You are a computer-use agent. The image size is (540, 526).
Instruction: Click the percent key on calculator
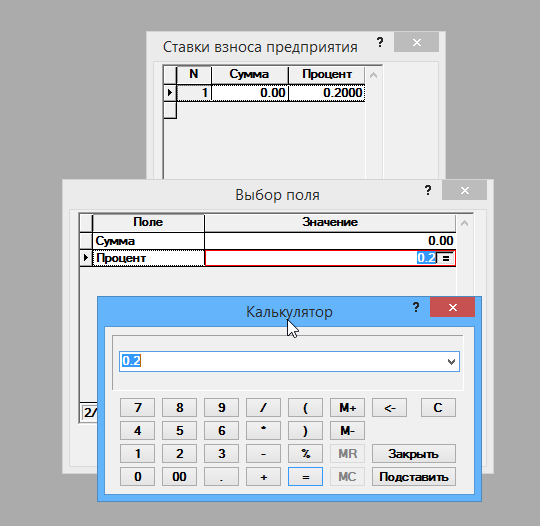[x=305, y=453]
